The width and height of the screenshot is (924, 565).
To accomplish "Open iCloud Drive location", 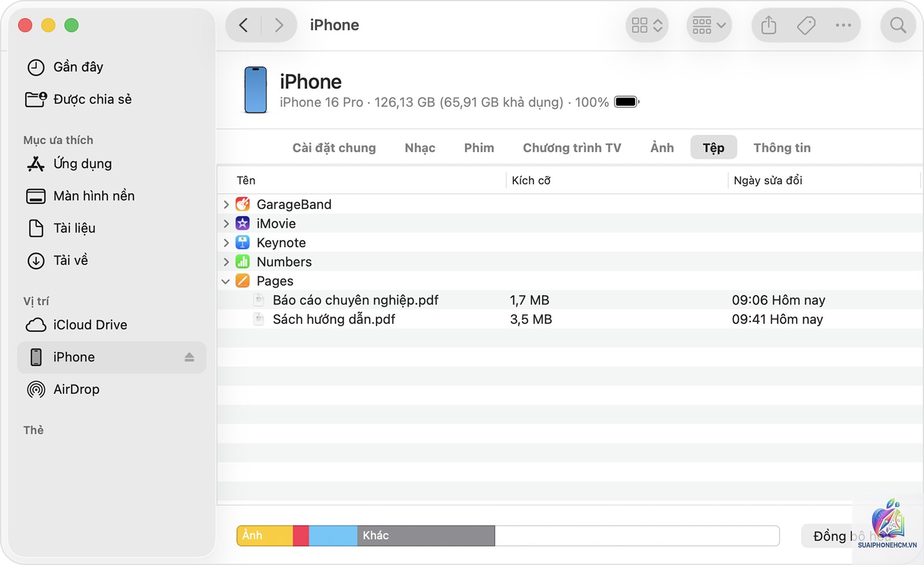I will [76, 325].
